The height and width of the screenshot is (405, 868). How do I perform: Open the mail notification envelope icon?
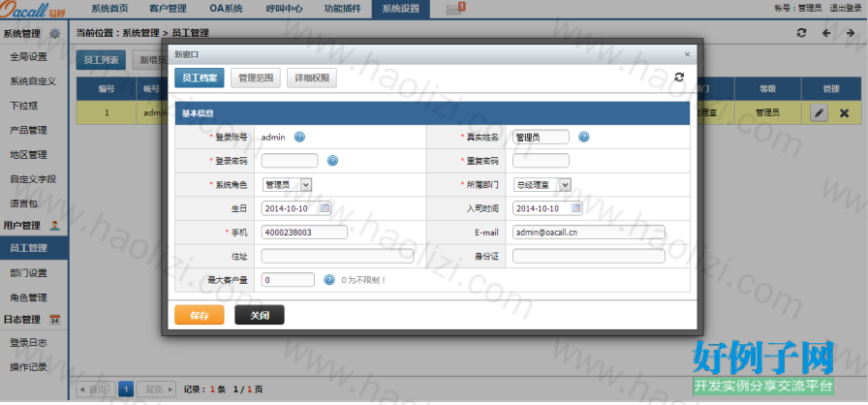point(454,9)
